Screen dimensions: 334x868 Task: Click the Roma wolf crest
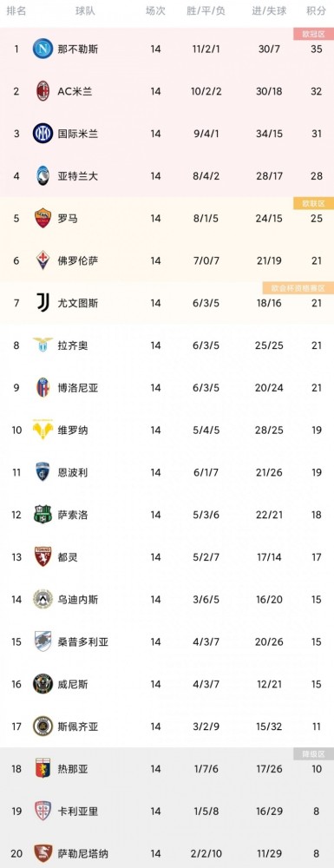tap(43, 218)
